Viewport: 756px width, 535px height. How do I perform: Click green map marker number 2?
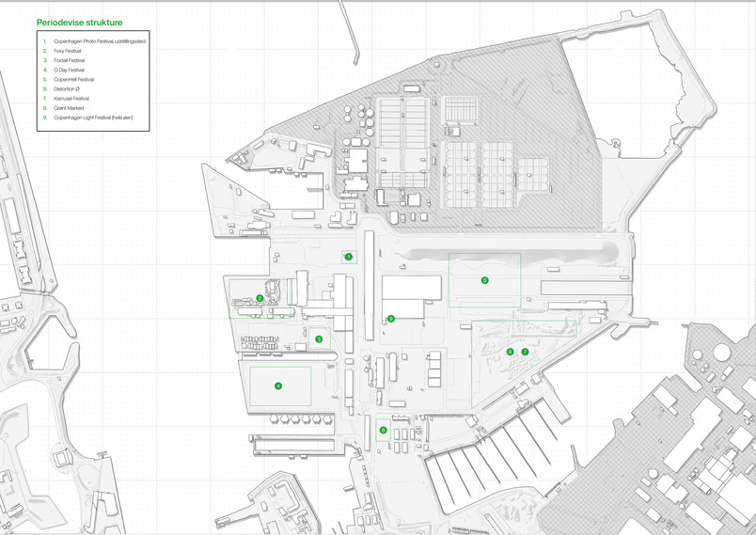tap(260, 298)
